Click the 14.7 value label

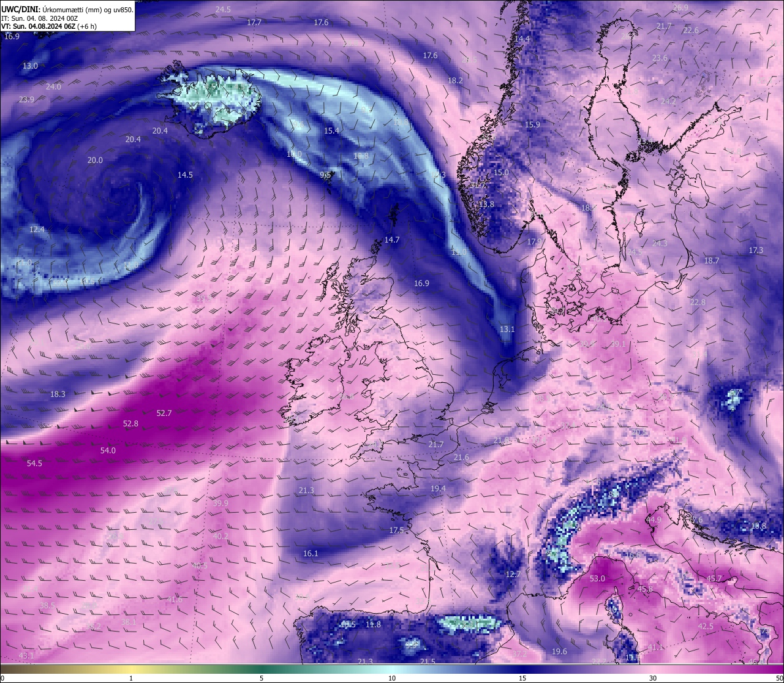(392, 240)
